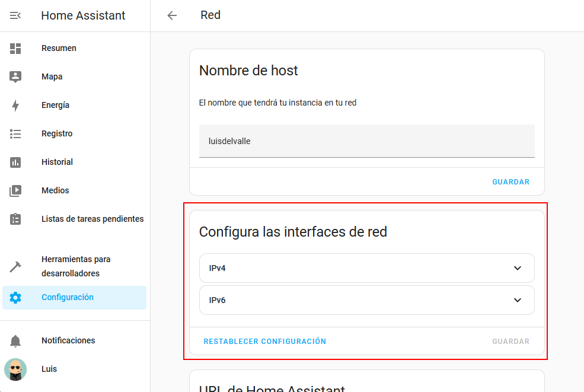This screenshot has width=584, height=392.
Task: Click the Registro list icon
Action: [x=15, y=134]
